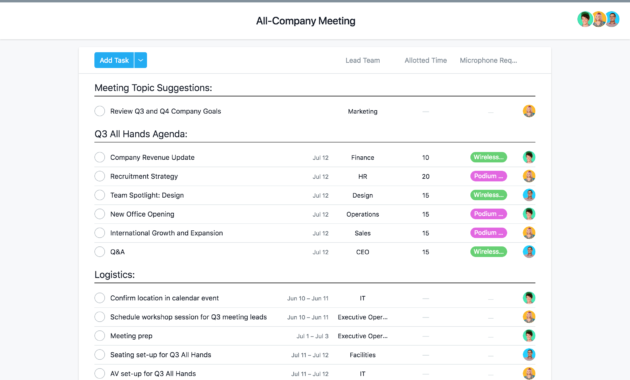Open assignee avatar on Seating set-up row
Screen dimensions: 630x380
pos(529,354)
